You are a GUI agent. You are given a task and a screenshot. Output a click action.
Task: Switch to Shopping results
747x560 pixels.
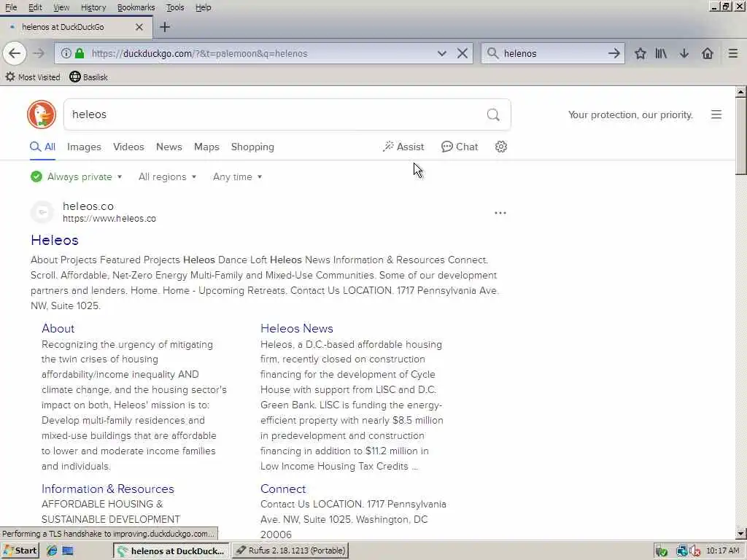pyautogui.click(x=252, y=147)
